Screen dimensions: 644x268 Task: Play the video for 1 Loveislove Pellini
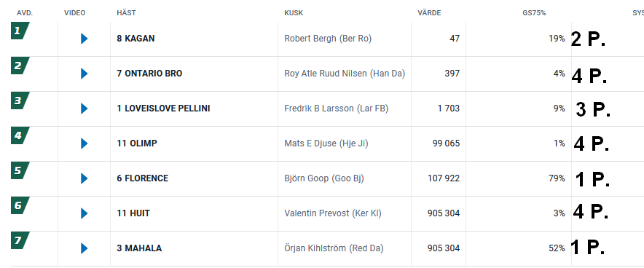point(85,109)
